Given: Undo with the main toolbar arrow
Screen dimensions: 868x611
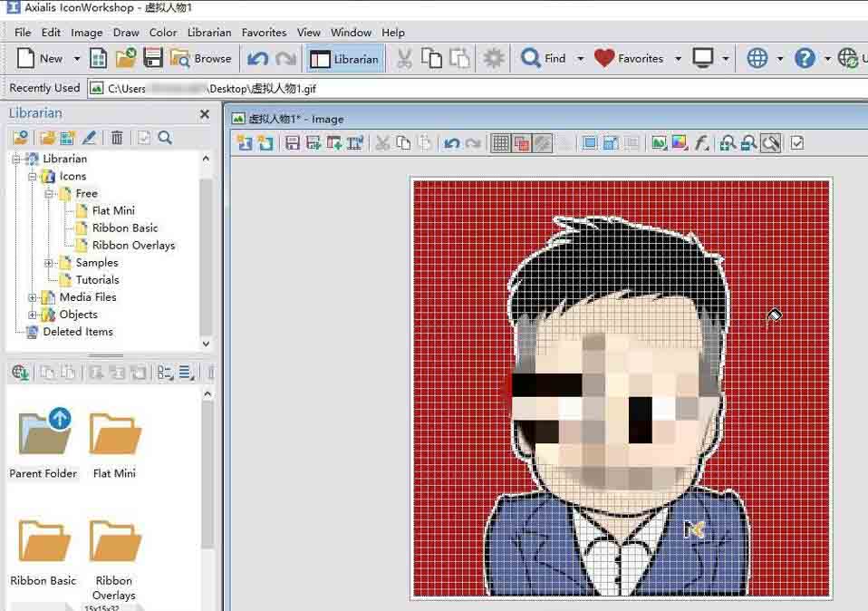Looking at the screenshot, I should pyautogui.click(x=257, y=58).
